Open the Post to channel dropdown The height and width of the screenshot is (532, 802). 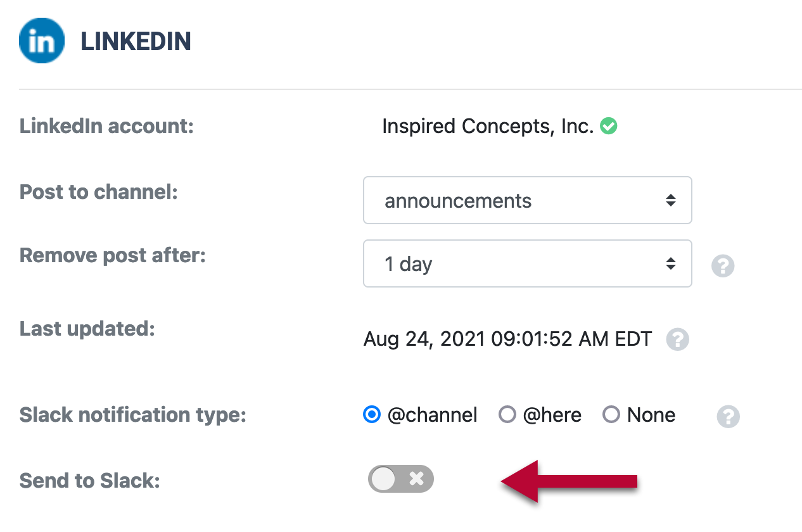click(527, 200)
